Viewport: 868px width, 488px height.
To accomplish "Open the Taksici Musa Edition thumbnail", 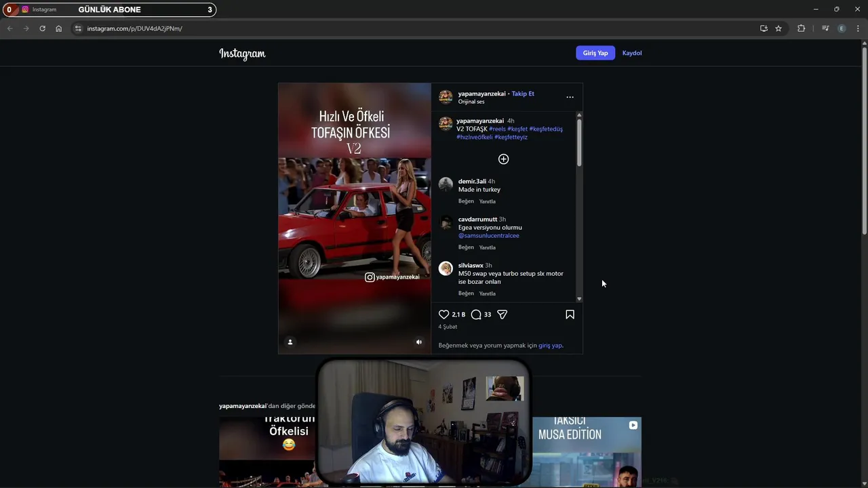I will (587, 452).
